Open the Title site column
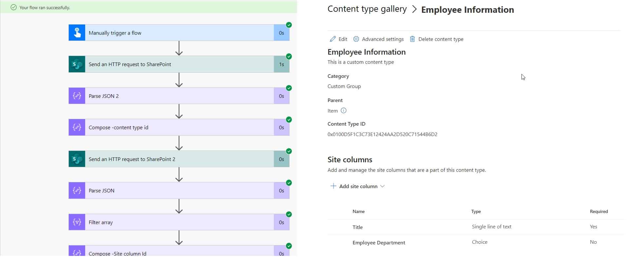Image resolution: width=644 pixels, height=267 pixels. point(357,227)
